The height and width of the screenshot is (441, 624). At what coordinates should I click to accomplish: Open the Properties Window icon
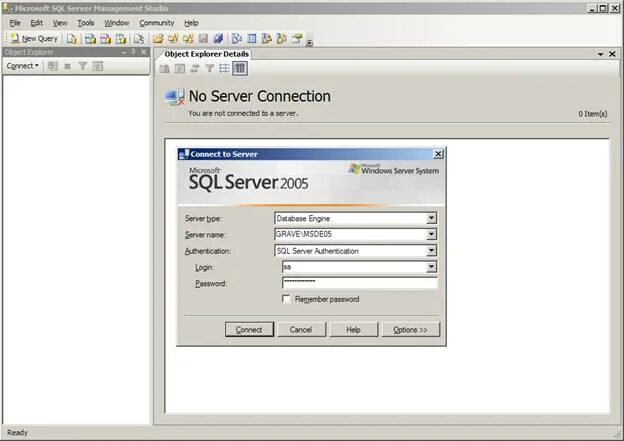coord(297,39)
